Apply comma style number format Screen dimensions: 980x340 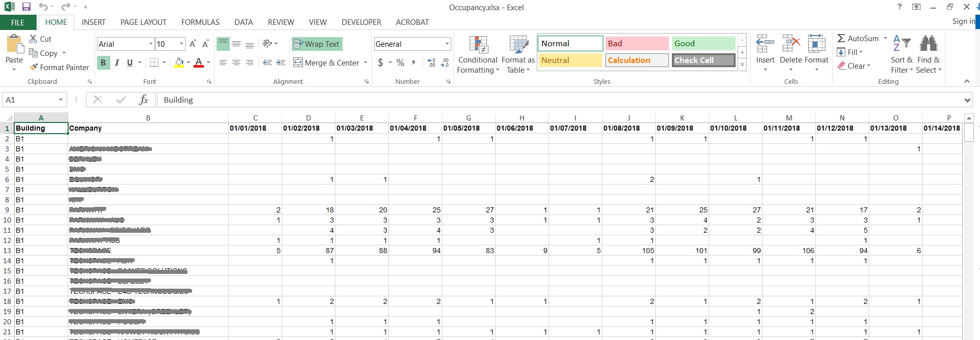[413, 63]
